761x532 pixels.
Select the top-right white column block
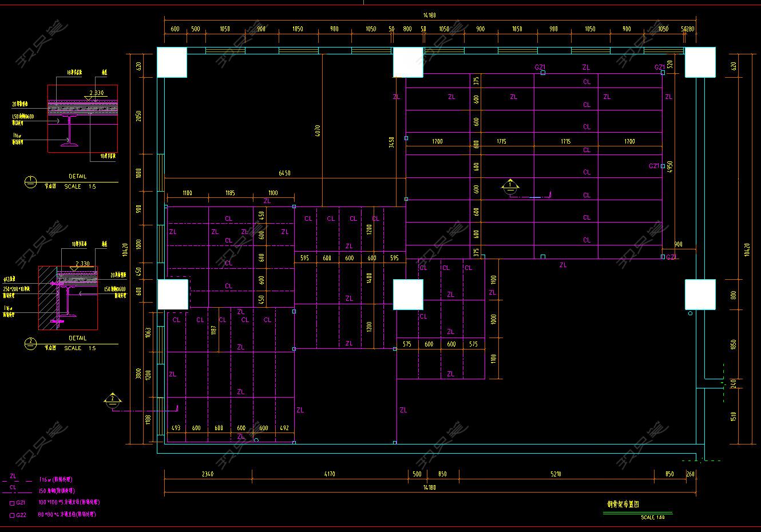coord(700,62)
